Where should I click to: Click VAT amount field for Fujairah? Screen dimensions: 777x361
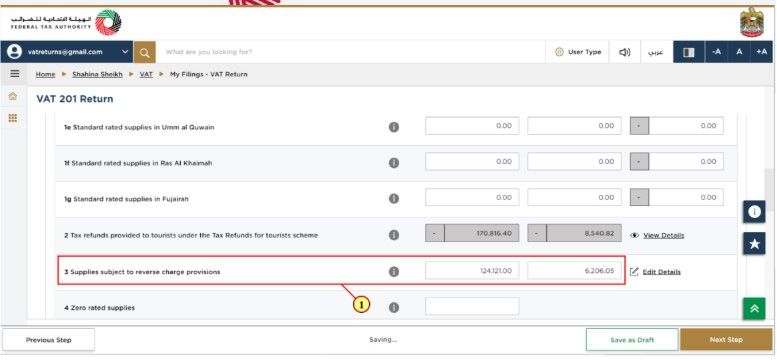[x=574, y=197]
